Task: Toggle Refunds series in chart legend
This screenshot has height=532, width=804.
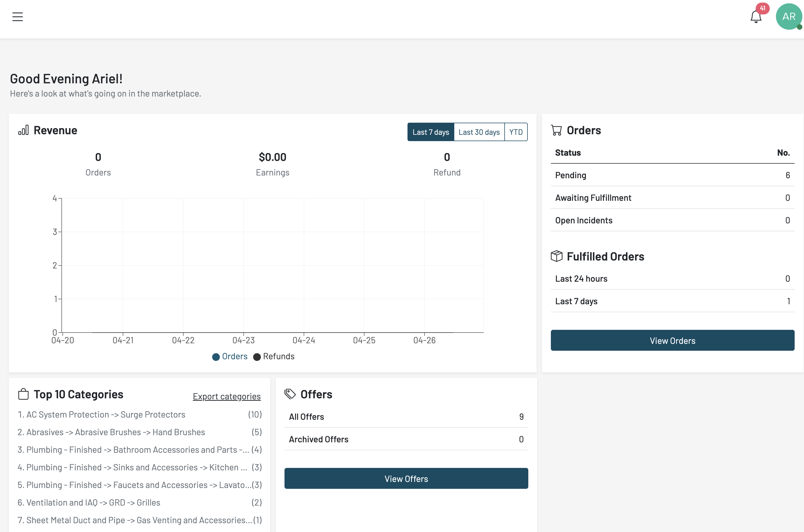Action: point(274,357)
